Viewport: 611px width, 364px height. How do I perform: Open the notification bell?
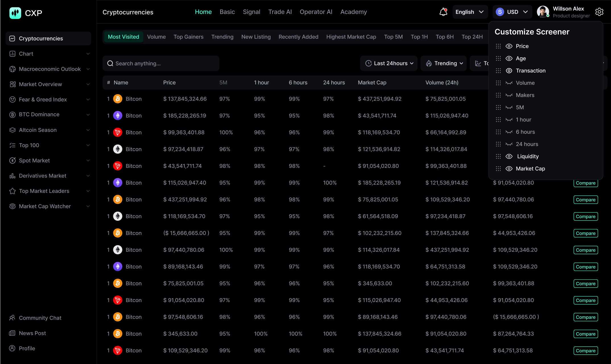[443, 12]
